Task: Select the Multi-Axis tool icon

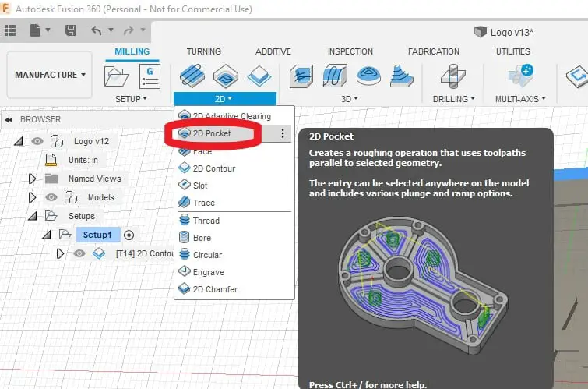Action: [x=520, y=75]
